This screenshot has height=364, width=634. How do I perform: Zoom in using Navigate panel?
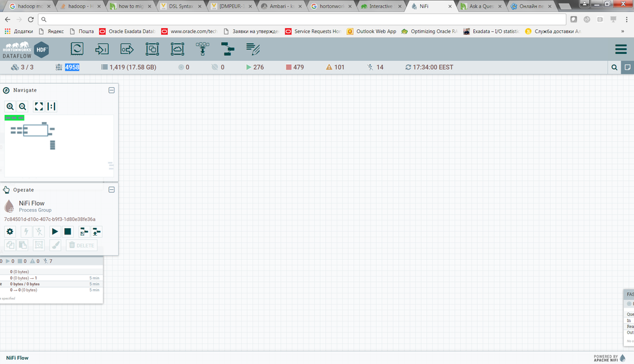pyautogui.click(x=10, y=106)
